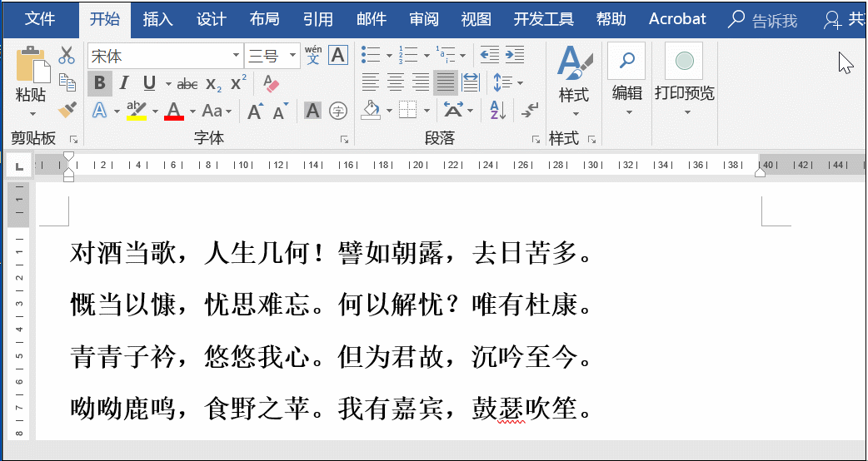Open the 样式 styles gallery button

point(574,79)
